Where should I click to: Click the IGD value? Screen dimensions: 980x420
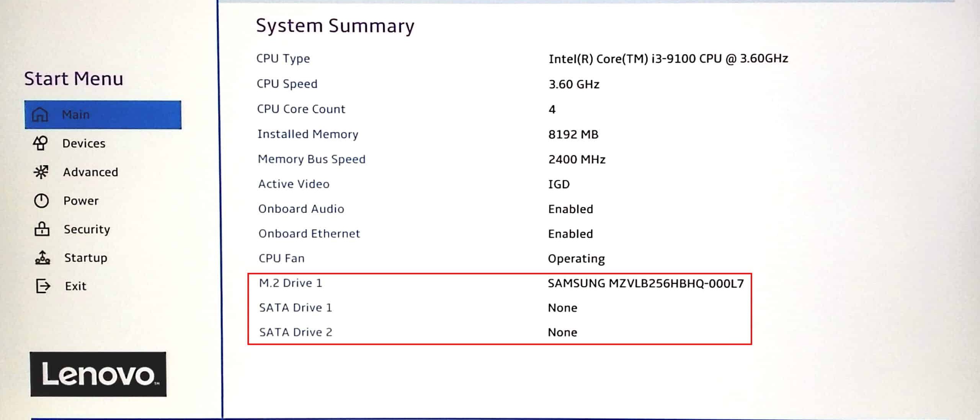(x=559, y=185)
